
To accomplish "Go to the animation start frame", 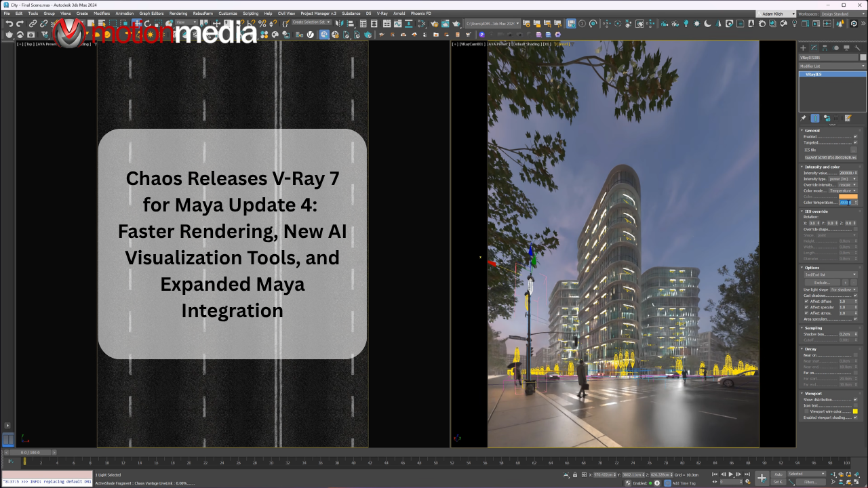I will [x=715, y=474].
